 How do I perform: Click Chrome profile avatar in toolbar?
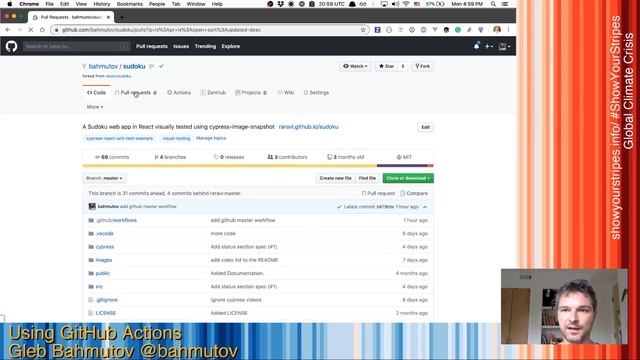pos(497,29)
